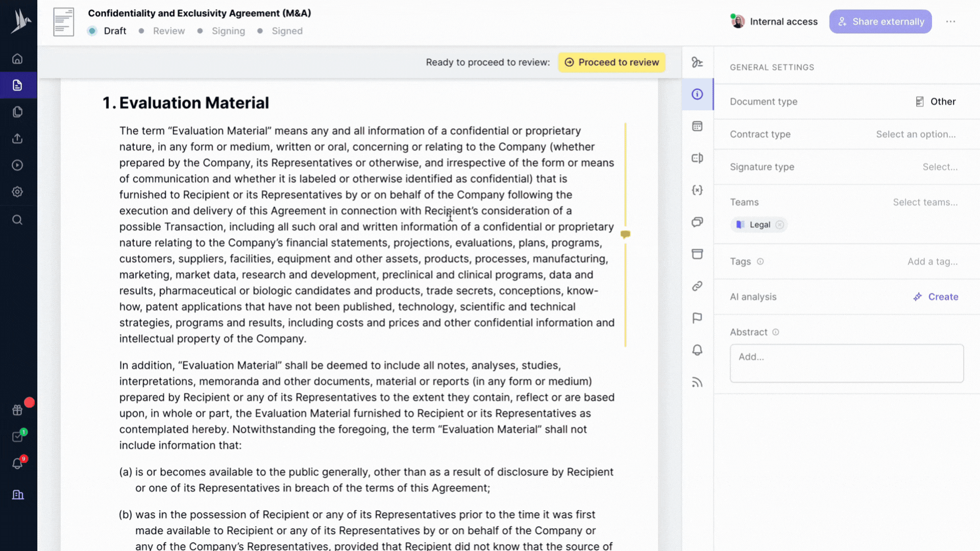980x551 pixels.
Task: Click the Proceed to review button
Action: (611, 62)
